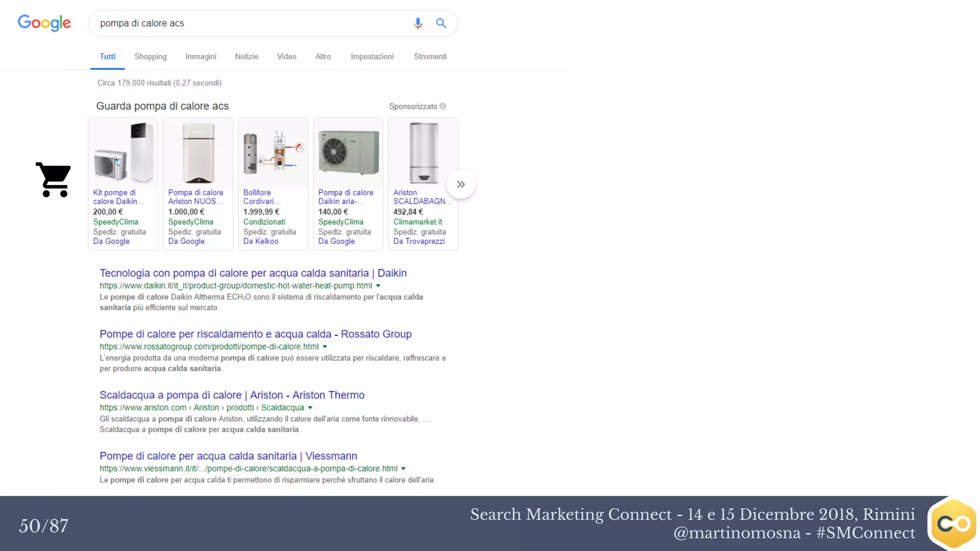This screenshot has height=551, width=980.
Task: Click 'Da Google' under the 140,00 € Daikin card
Action: pyautogui.click(x=336, y=241)
